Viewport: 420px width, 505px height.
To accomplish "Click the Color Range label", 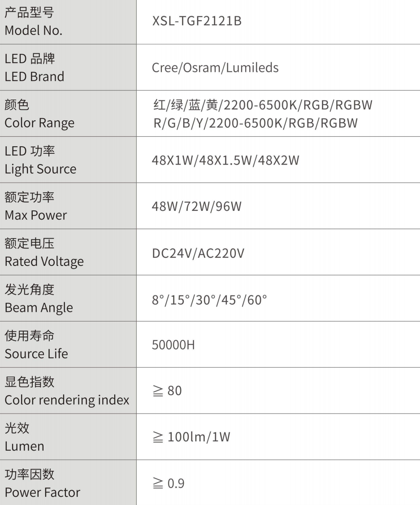I will tap(39, 123).
